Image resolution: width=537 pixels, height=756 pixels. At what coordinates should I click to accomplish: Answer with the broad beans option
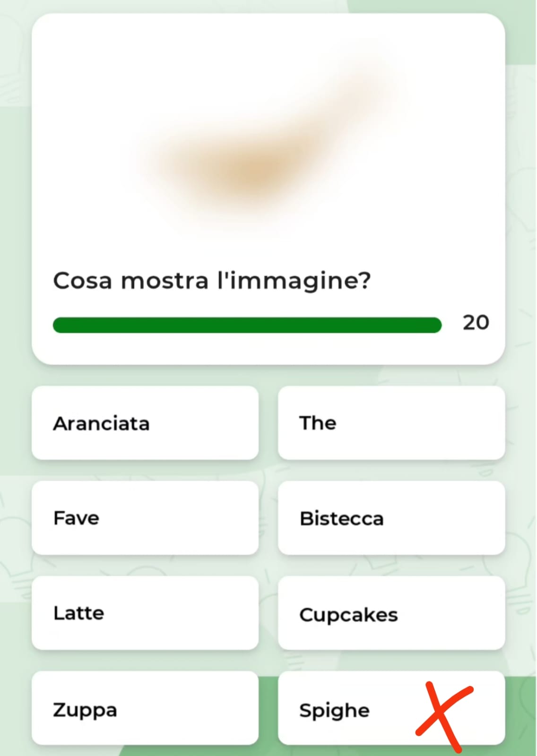145,518
